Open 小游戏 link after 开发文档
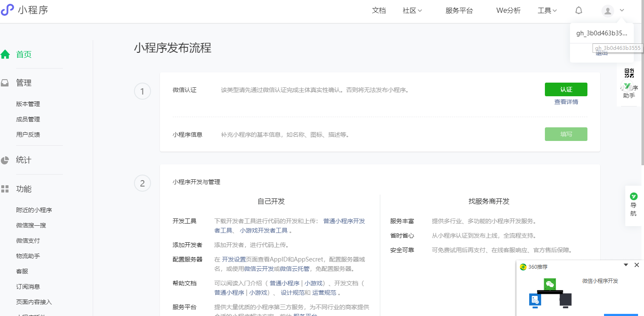The width and height of the screenshot is (644, 316). 259,293
